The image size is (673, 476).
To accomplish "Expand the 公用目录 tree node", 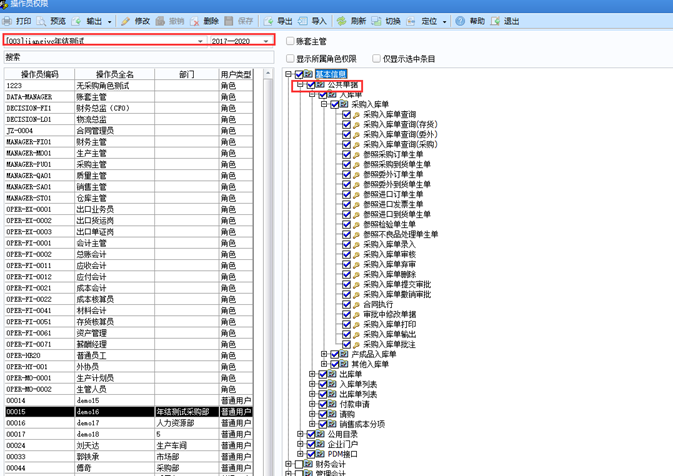I will 300,434.
